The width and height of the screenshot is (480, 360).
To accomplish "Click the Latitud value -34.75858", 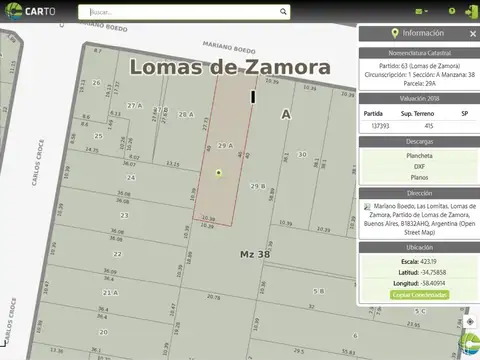I will 433,272.
